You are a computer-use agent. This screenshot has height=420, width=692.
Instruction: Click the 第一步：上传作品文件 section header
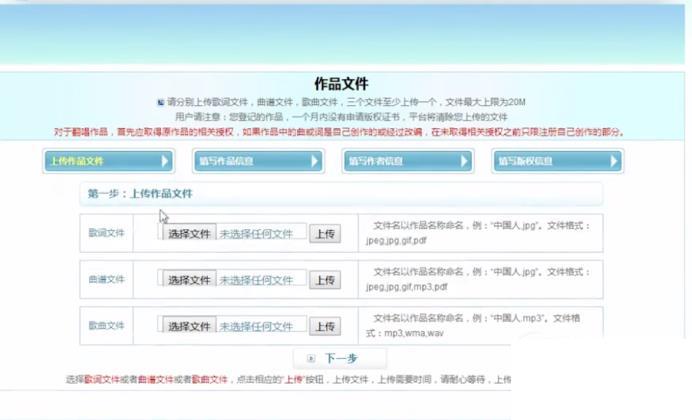click(x=140, y=194)
